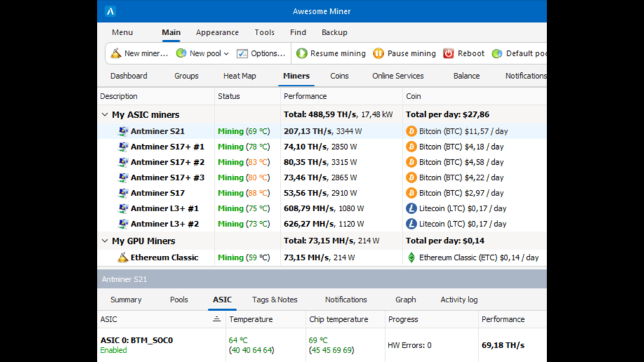644x362 pixels.
Task: Click the Coin column header
Action: point(474,96)
